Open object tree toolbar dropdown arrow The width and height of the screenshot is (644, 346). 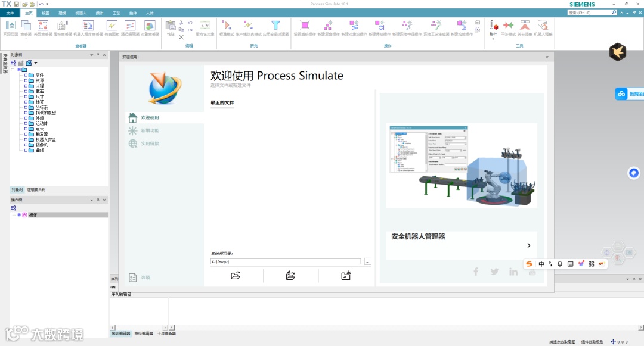[x=36, y=63]
